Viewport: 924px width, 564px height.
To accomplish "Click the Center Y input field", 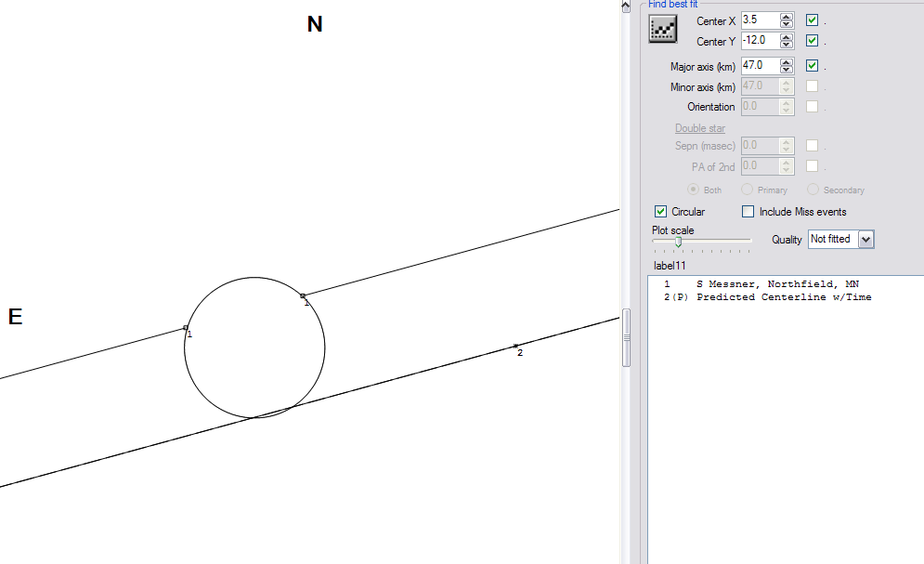I will [761, 41].
